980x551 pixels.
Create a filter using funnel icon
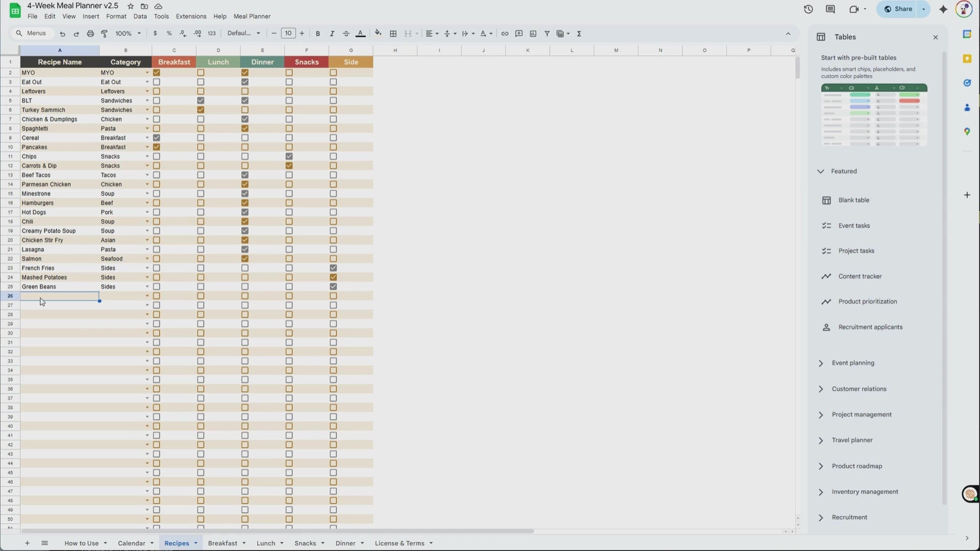(547, 34)
